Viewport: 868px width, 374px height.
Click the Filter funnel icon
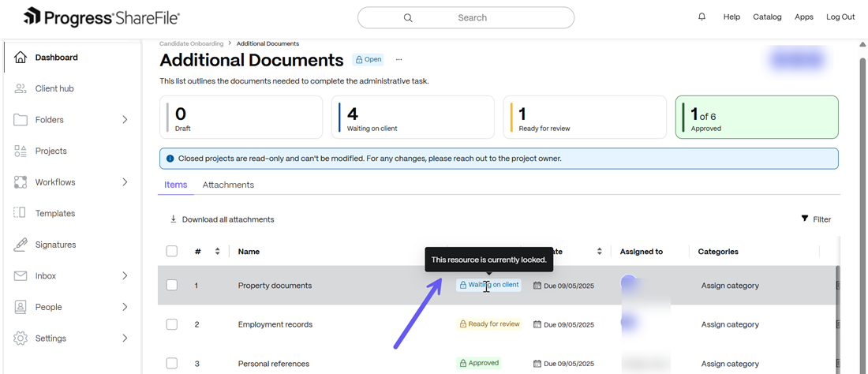pyautogui.click(x=805, y=219)
